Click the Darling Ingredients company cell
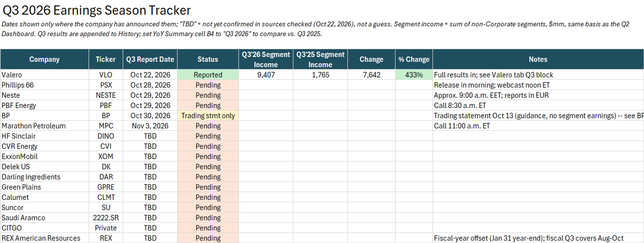 [x=44, y=177]
